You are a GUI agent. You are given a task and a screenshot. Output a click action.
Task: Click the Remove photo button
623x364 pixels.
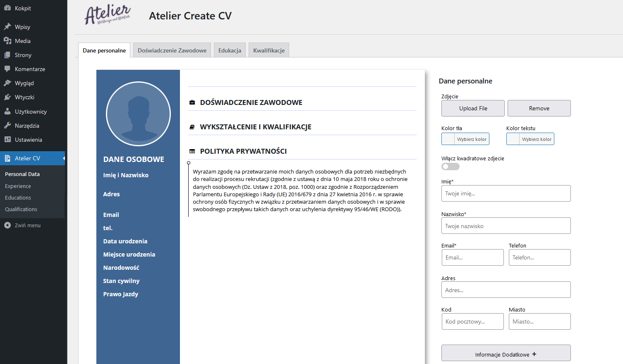[x=539, y=108]
